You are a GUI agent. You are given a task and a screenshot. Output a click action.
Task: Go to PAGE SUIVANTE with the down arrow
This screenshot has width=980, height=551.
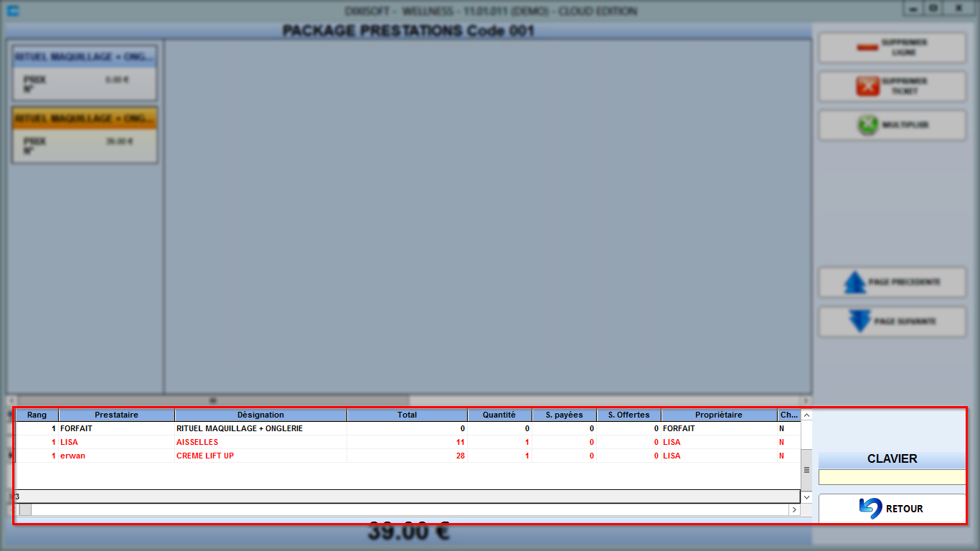point(892,321)
